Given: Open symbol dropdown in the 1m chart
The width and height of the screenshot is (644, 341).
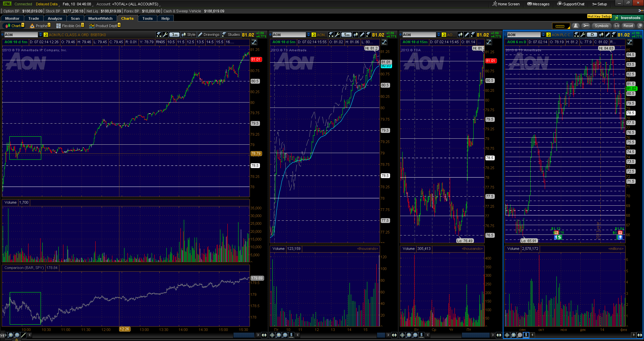Looking at the screenshot, I should click(x=41, y=35).
